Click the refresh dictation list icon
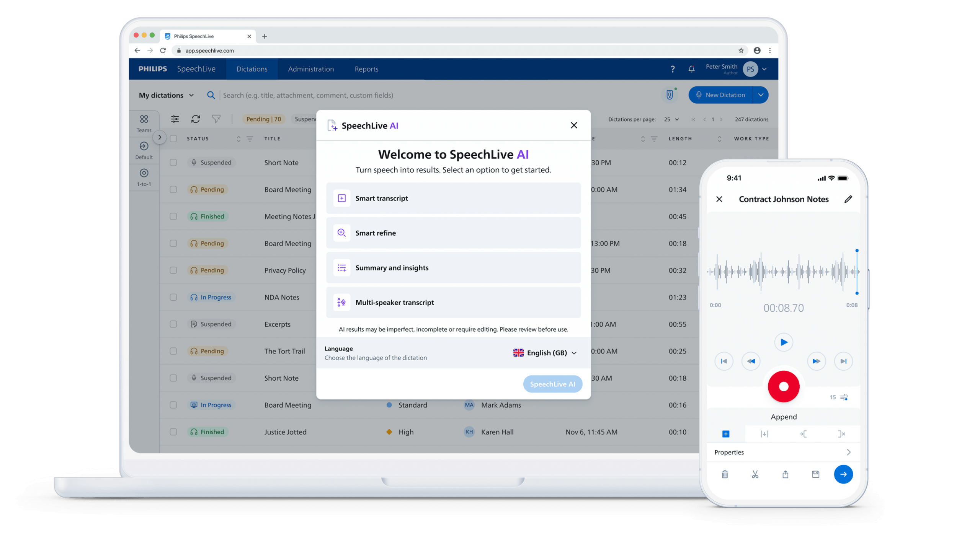 (x=196, y=119)
